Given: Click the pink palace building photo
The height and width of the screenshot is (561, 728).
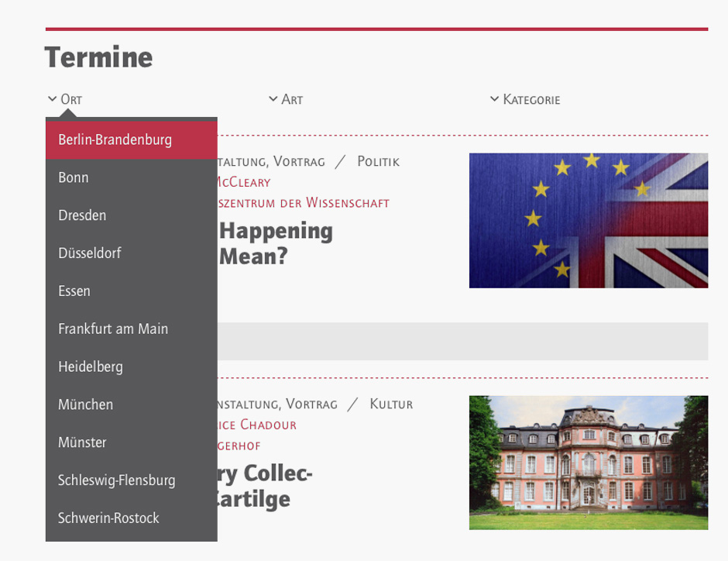Looking at the screenshot, I should 588,463.
